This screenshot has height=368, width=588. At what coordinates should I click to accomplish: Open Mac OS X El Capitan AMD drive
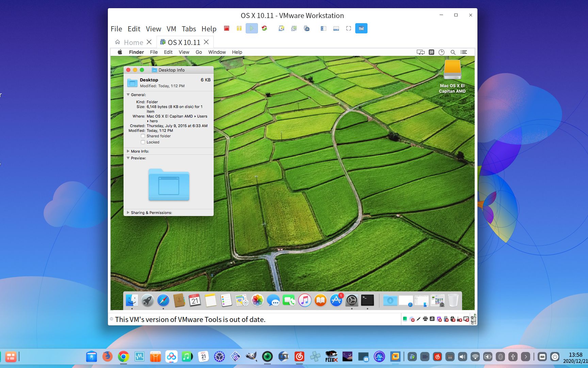point(452,76)
